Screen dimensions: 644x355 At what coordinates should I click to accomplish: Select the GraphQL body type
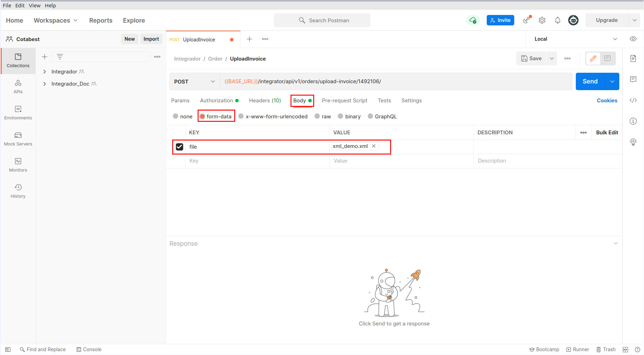pyautogui.click(x=370, y=116)
